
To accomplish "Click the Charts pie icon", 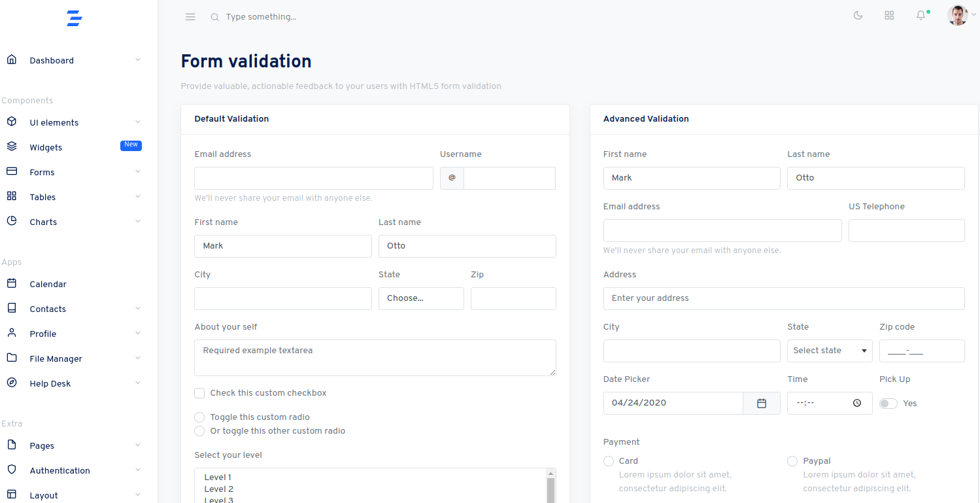I will [x=11, y=221].
